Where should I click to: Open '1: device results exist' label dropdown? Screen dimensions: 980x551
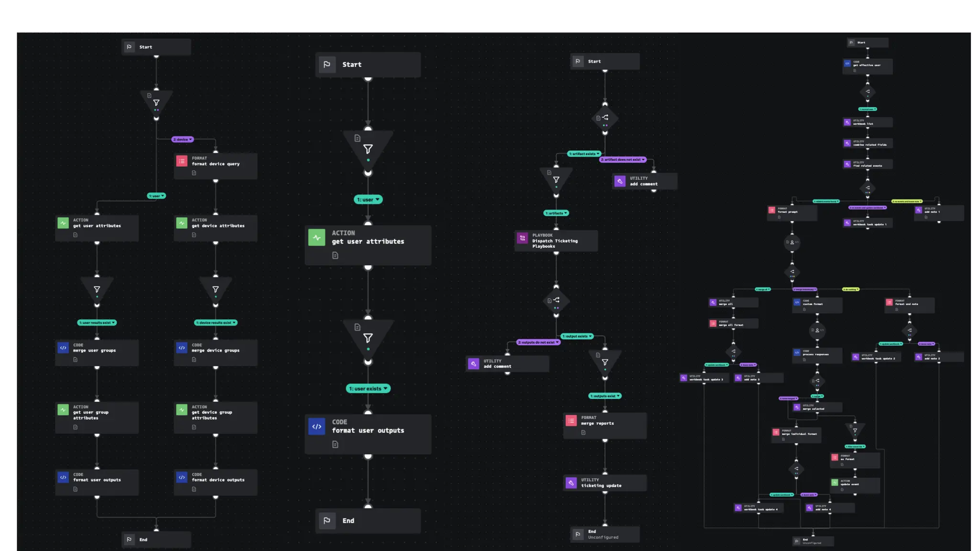coord(234,323)
